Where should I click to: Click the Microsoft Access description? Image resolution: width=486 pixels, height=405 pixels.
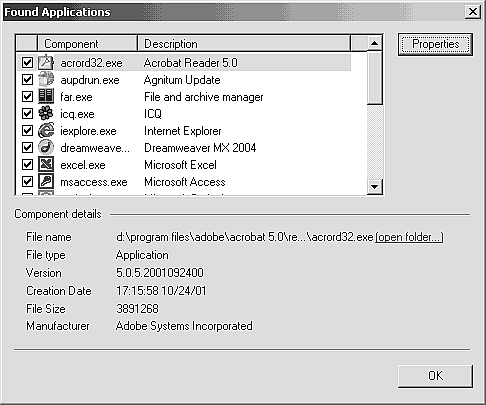pos(185,182)
